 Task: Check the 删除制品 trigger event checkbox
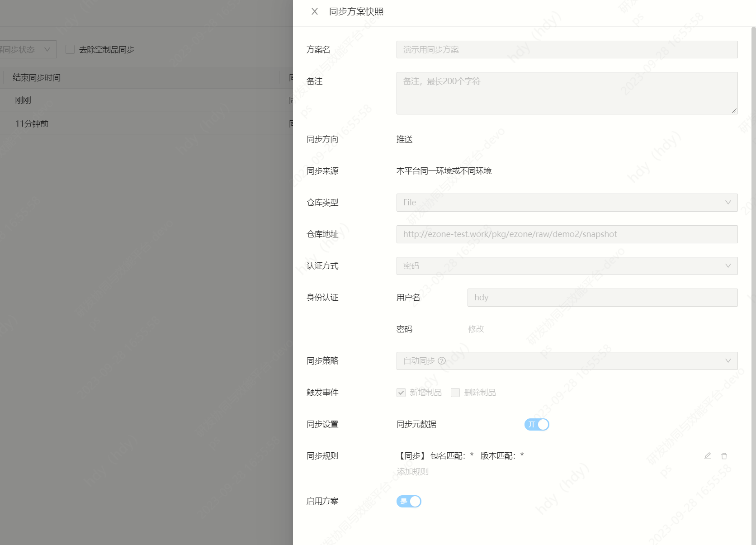pos(455,393)
